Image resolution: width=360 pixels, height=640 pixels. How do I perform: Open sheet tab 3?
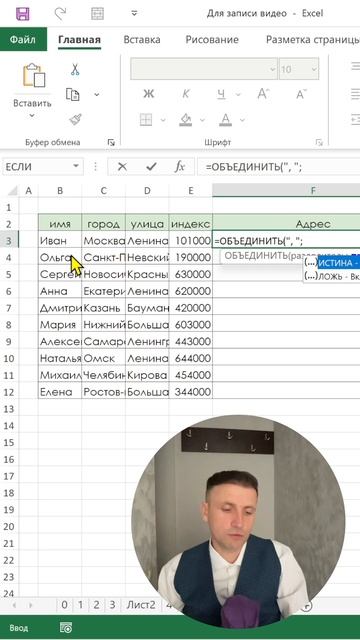(x=112, y=604)
